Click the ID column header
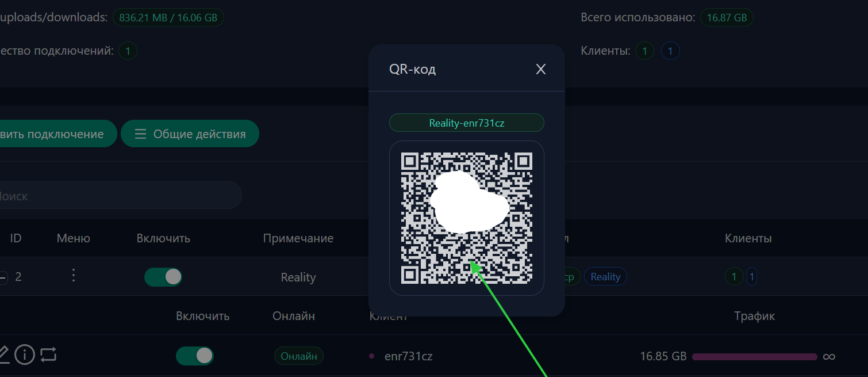The image size is (868, 377). click(16, 238)
